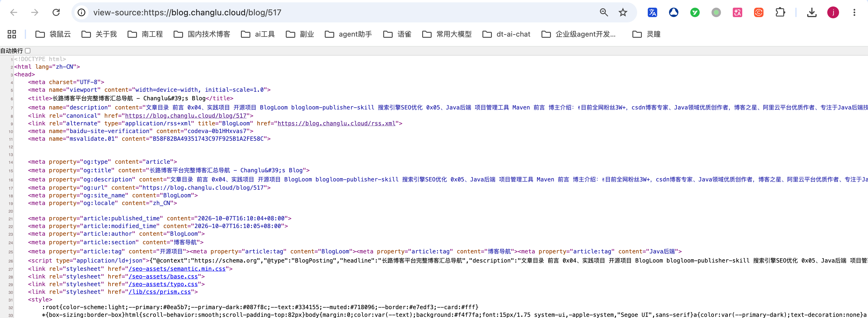Open the rss.xml alternate link

coord(336,124)
